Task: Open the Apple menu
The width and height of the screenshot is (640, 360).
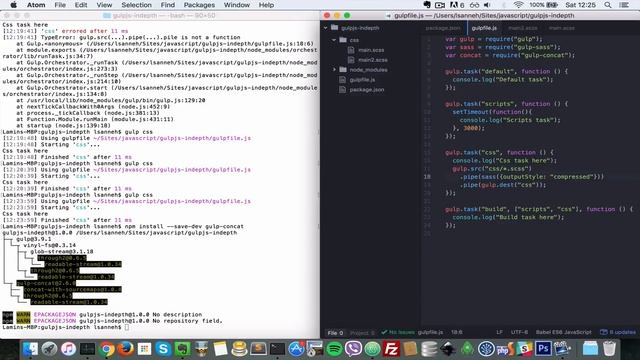Action: coord(13,5)
